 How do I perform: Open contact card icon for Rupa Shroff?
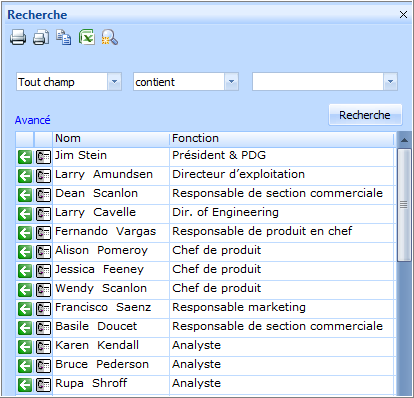tap(43, 385)
